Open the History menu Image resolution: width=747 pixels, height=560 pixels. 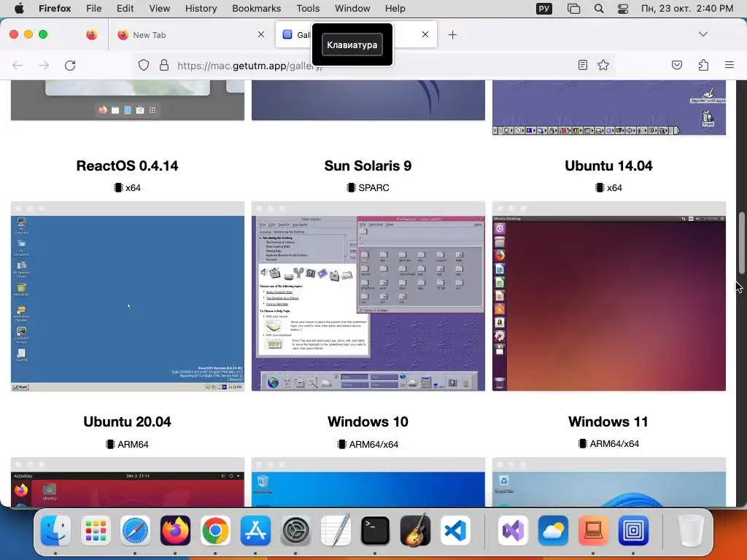[201, 8]
